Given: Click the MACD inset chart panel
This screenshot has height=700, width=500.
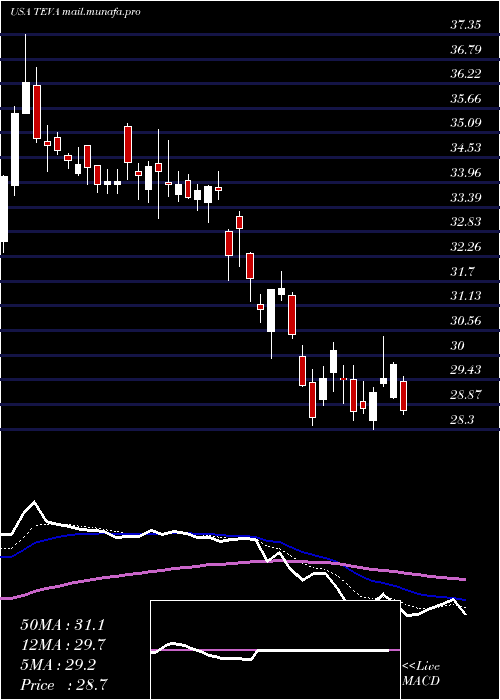Looking at the screenshot, I should click(x=275, y=650).
